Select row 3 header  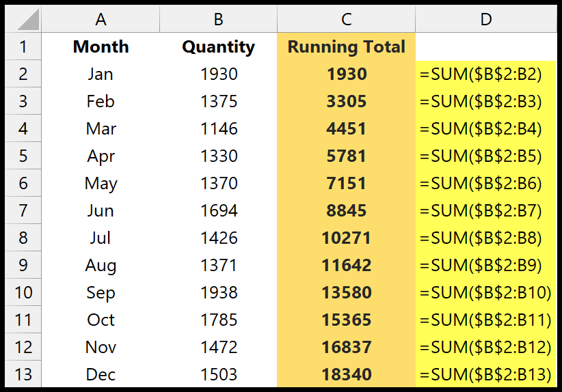23,101
